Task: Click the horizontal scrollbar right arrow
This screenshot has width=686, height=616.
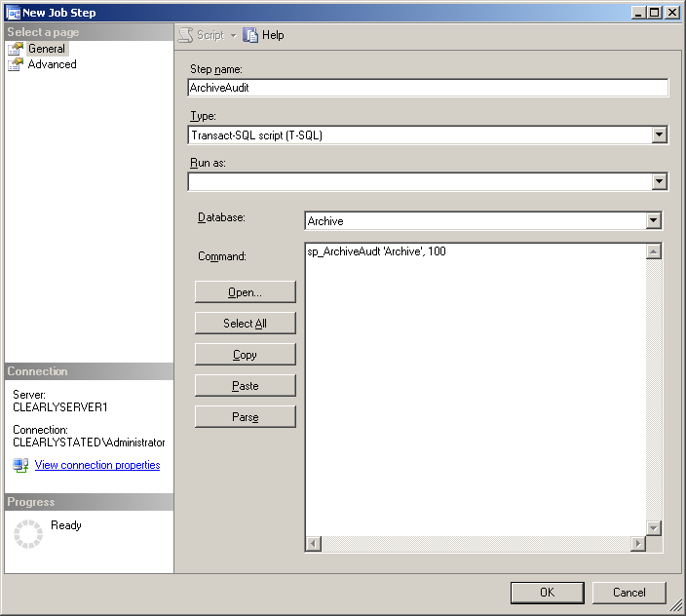Action: click(x=637, y=544)
